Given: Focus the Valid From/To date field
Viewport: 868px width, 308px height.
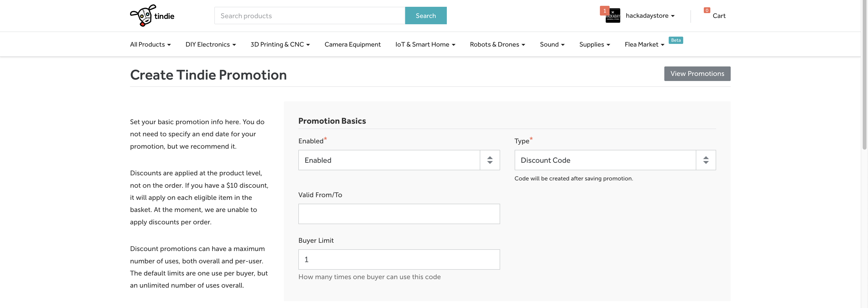Looking at the screenshot, I should click(399, 214).
